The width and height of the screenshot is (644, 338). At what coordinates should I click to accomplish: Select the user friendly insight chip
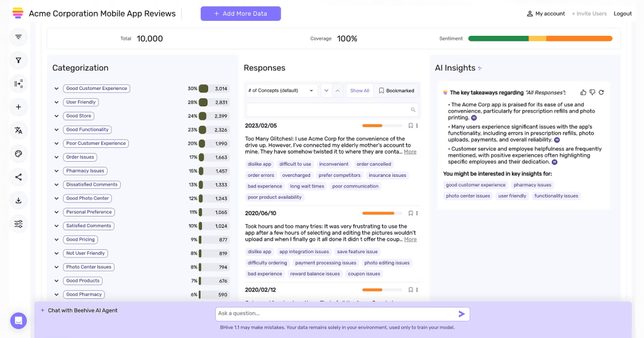click(512, 196)
